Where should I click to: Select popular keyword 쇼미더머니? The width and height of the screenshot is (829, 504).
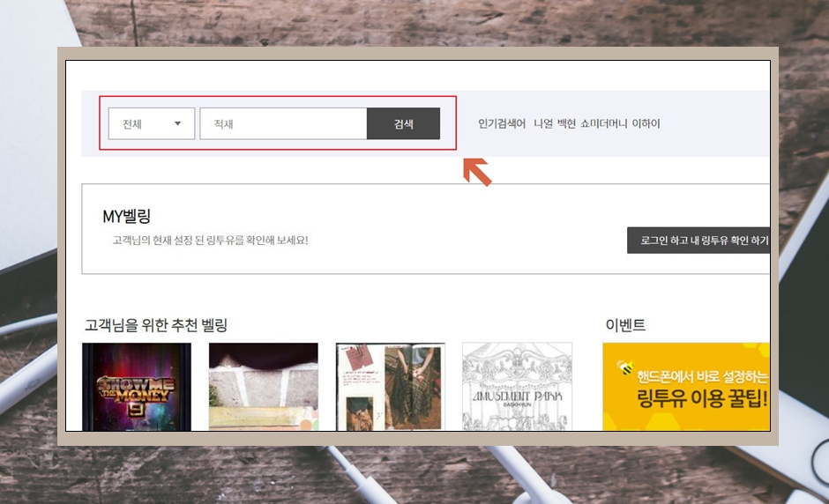coord(603,123)
